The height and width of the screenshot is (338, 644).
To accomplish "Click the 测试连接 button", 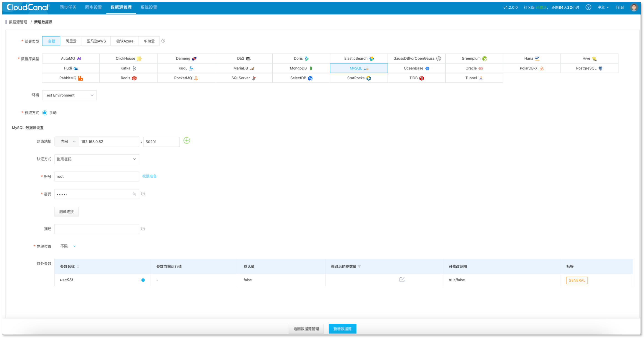I will pos(66,211).
